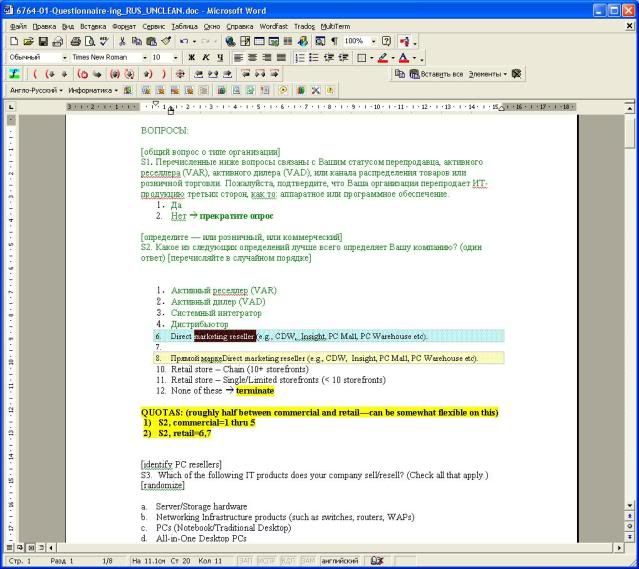
Task: Open the font dropdown Times New Roman
Action: 145,58
